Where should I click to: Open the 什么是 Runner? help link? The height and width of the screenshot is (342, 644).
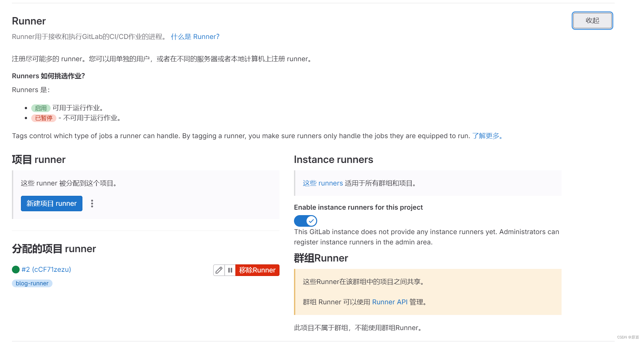pyautogui.click(x=195, y=36)
